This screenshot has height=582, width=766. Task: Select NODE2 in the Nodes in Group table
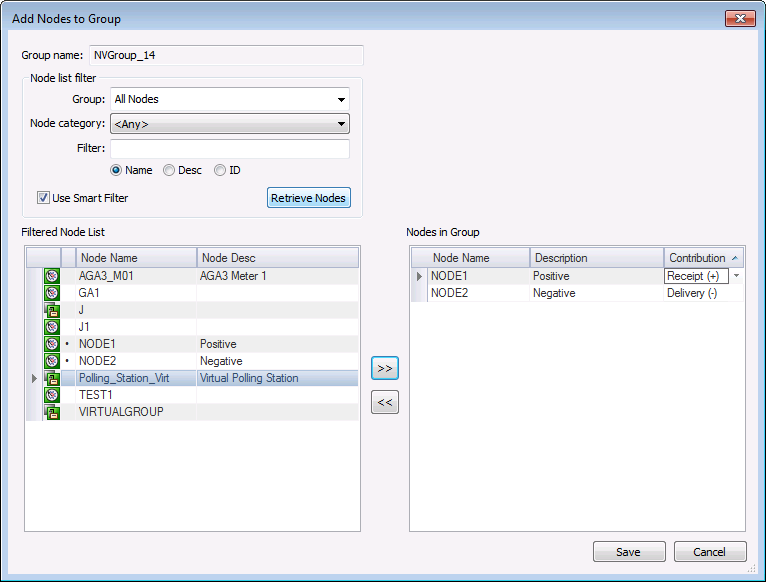(449, 293)
